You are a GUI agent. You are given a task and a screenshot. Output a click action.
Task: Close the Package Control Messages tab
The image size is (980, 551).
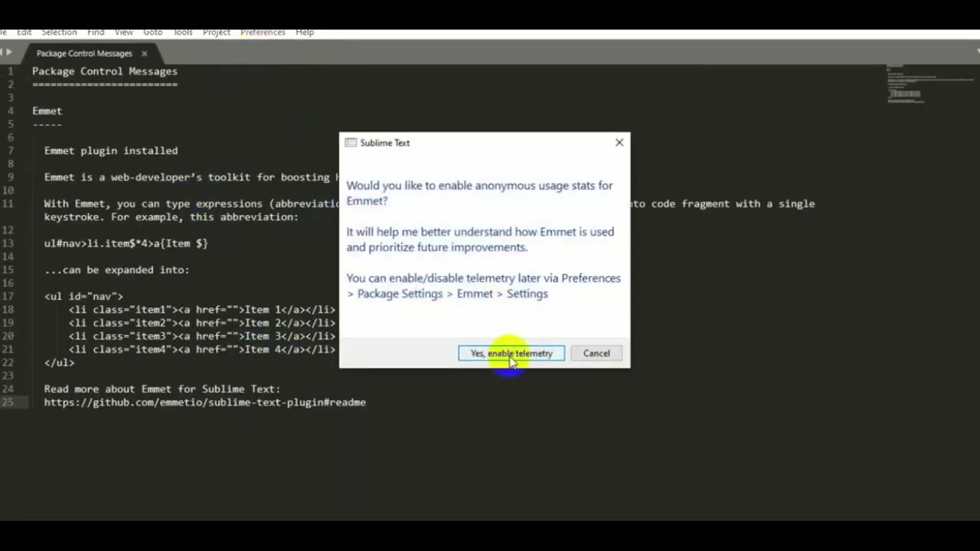pyautogui.click(x=144, y=54)
